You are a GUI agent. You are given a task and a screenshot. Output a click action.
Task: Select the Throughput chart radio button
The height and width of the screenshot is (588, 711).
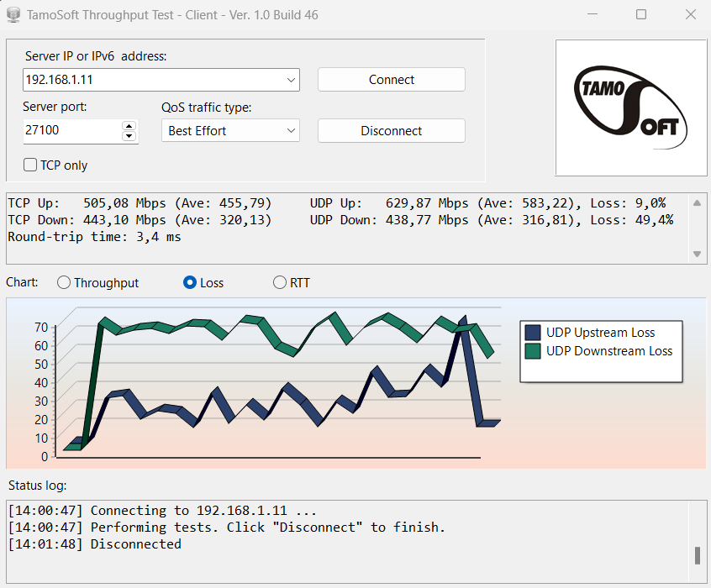click(64, 282)
